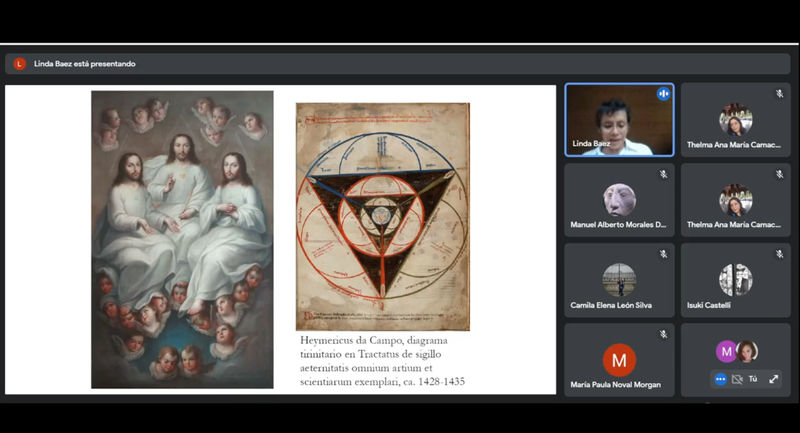Select María Paula Noval Morgan's red M avatar
800x433 pixels.
pos(619,360)
